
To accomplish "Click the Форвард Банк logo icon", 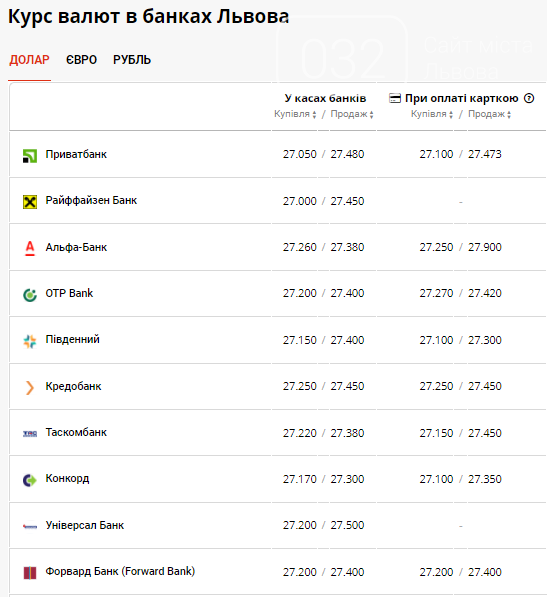I will point(30,573).
